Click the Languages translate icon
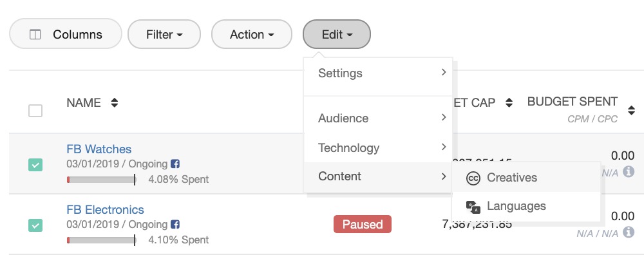 (x=473, y=207)
